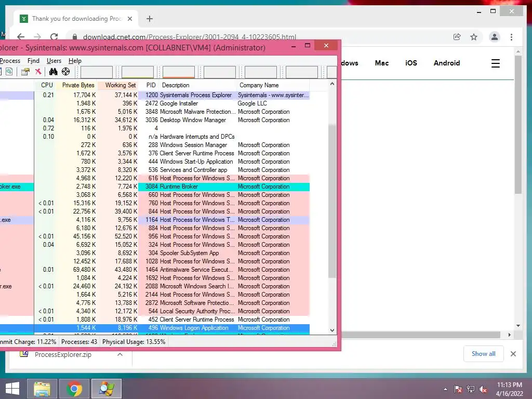The height and width of the screenshot is (399, 532).
Task: Open Windows Start button
Action: [12, 389]
